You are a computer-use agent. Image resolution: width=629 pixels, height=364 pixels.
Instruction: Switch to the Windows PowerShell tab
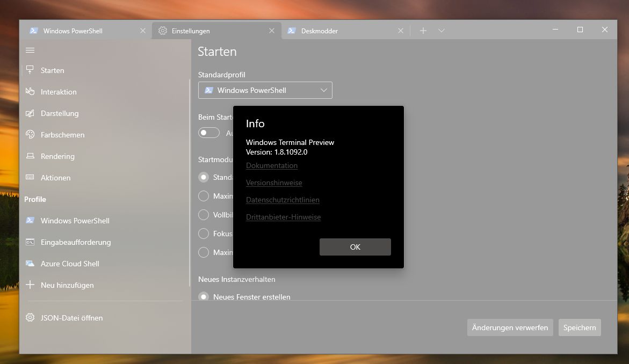coord(86,31)
